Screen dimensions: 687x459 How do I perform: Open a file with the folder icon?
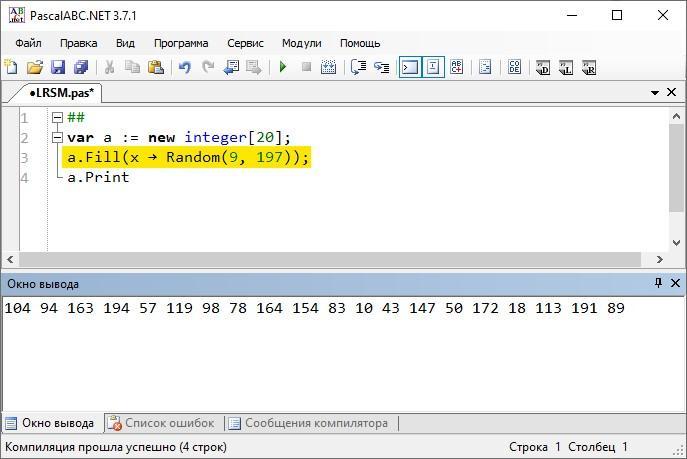coord(35,67)
